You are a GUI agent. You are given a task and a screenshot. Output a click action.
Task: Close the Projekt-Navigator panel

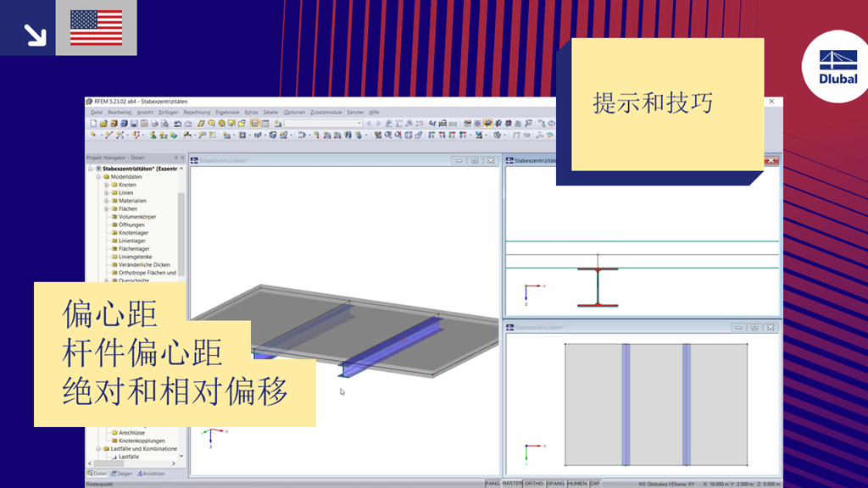coord(183,158)
